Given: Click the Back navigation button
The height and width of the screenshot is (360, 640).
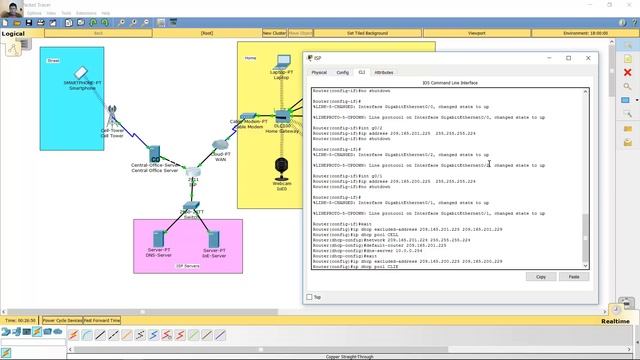Looking at the screenshot, I should click(98, 33).
